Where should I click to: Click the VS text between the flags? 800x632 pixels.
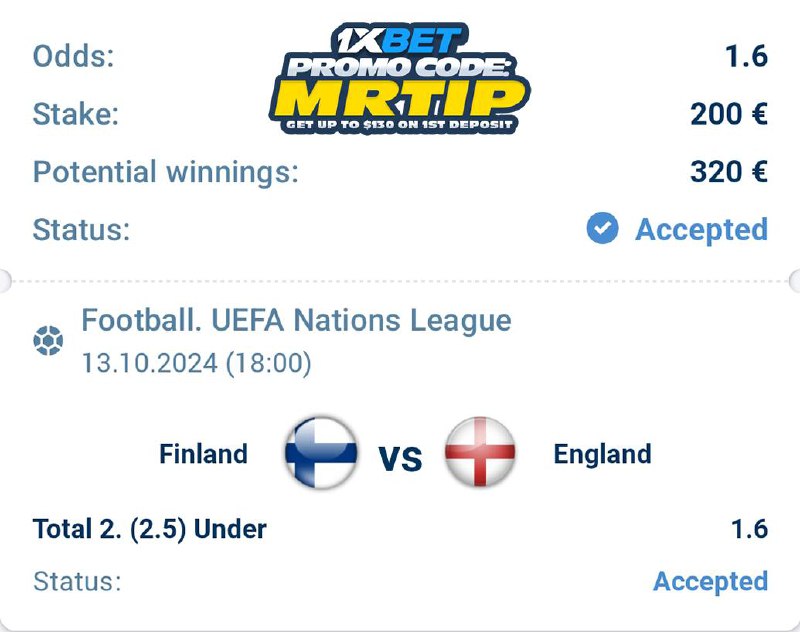click(400, 458)
